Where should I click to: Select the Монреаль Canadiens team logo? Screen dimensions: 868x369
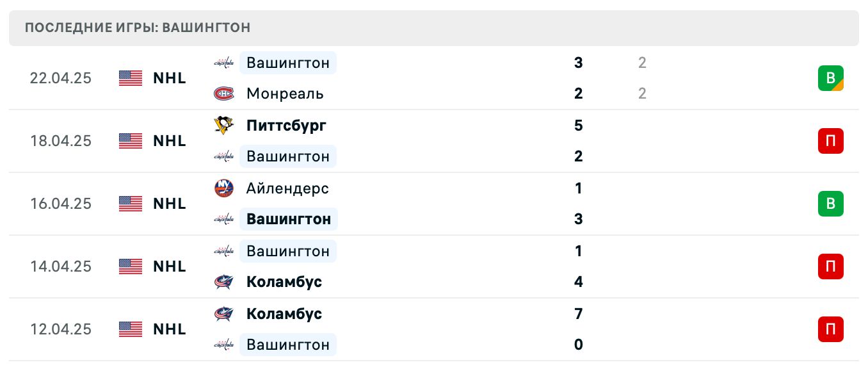[x=224, y=94]
